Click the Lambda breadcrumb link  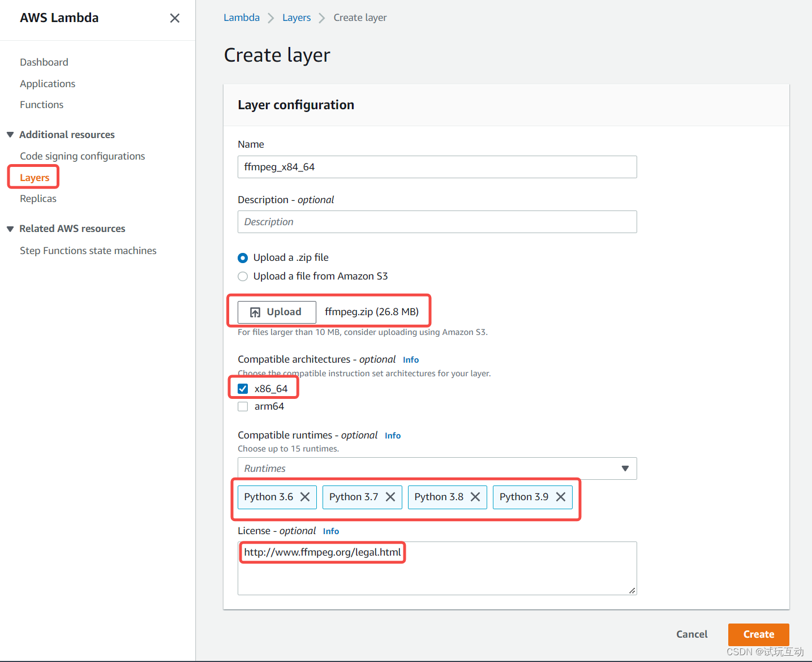click(x=242, y=18)
